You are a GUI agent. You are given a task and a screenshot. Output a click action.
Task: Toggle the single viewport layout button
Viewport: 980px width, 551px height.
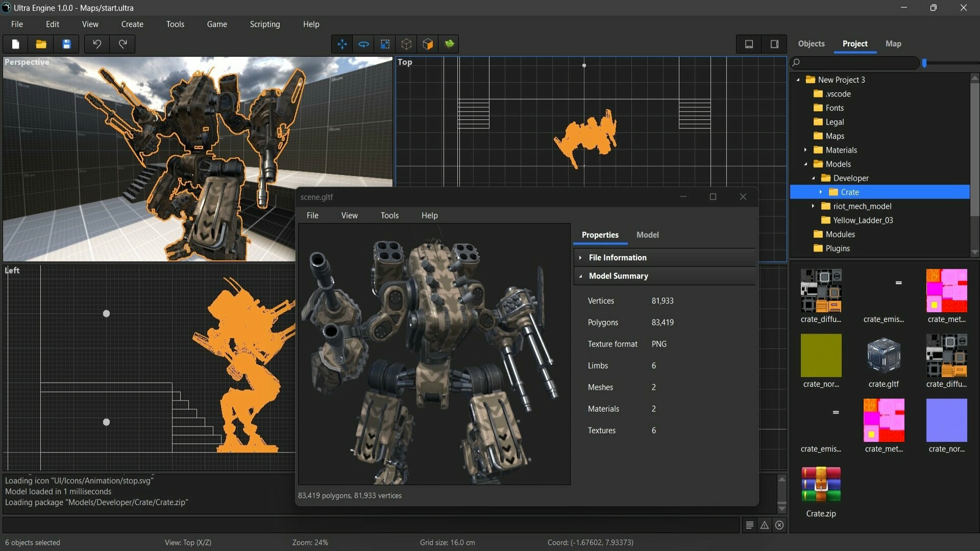click(x=749, y=43)
